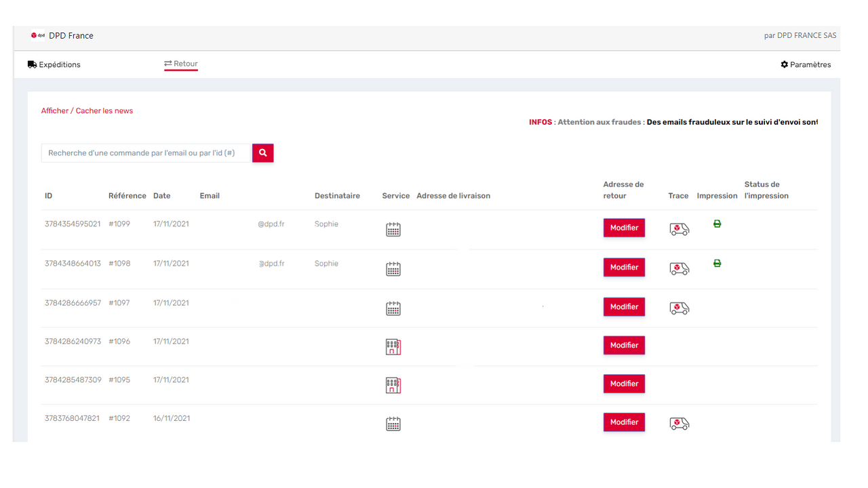Click the Service column header
Viewport: 868px width, 488px height.
(x=396, y=196)
